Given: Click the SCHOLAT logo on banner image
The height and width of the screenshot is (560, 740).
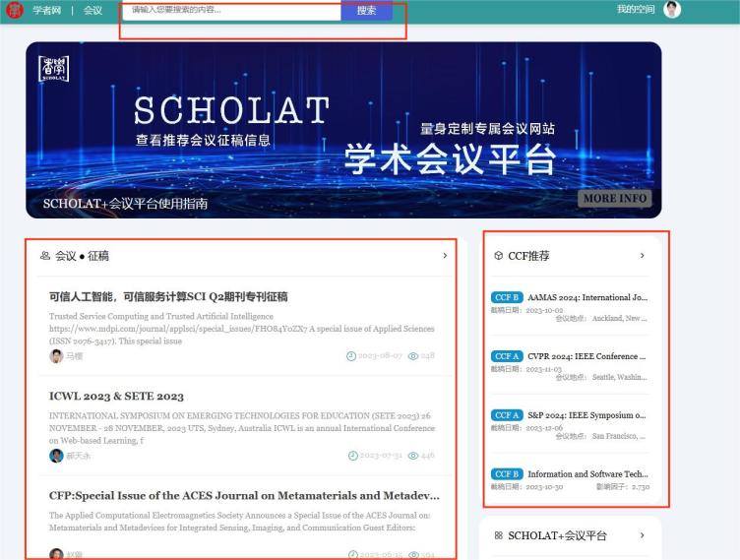Looking at the screenshot, I should (x=54, y=70).
